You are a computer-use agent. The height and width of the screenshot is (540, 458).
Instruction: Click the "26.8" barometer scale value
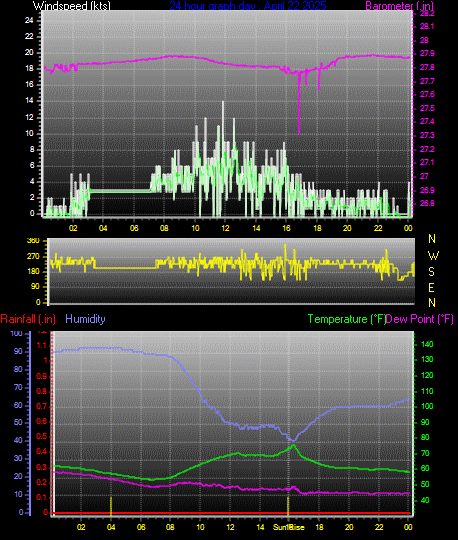coord(427,203)
